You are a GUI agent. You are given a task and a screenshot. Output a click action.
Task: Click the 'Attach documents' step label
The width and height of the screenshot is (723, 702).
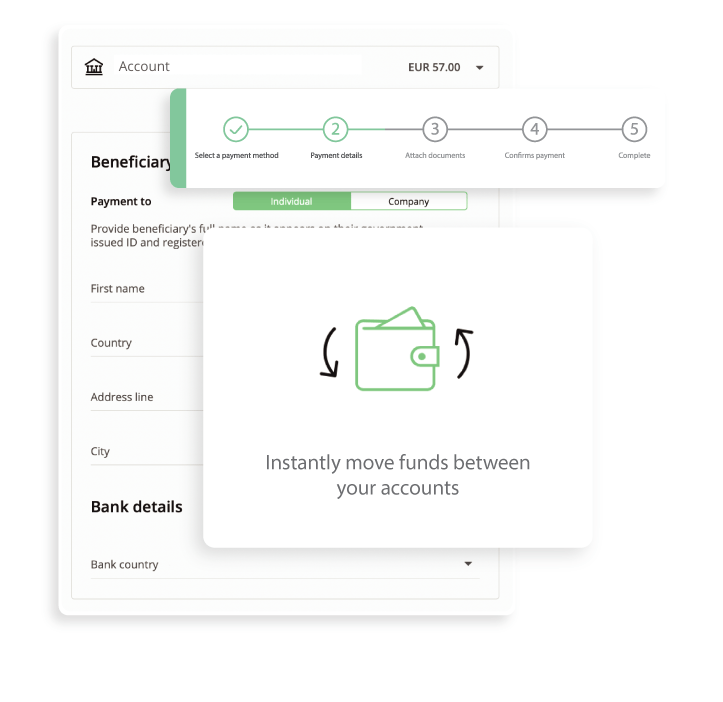coord(435,155)
